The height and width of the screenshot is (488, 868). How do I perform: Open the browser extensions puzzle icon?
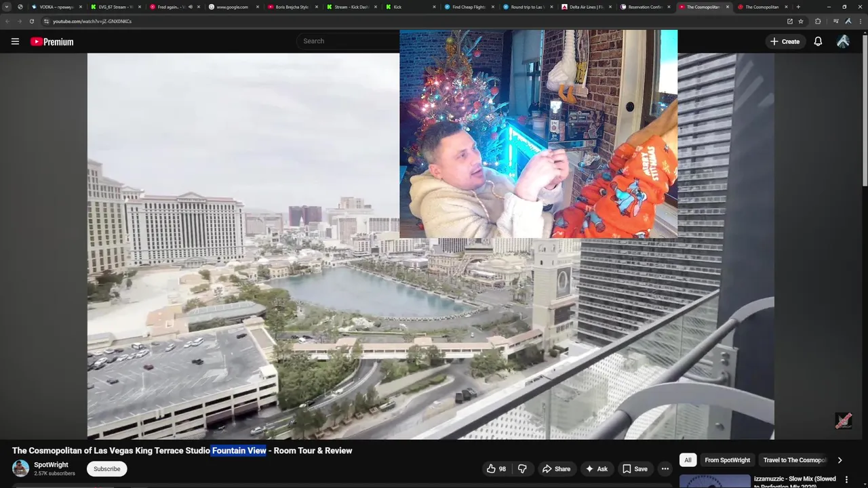818,21
